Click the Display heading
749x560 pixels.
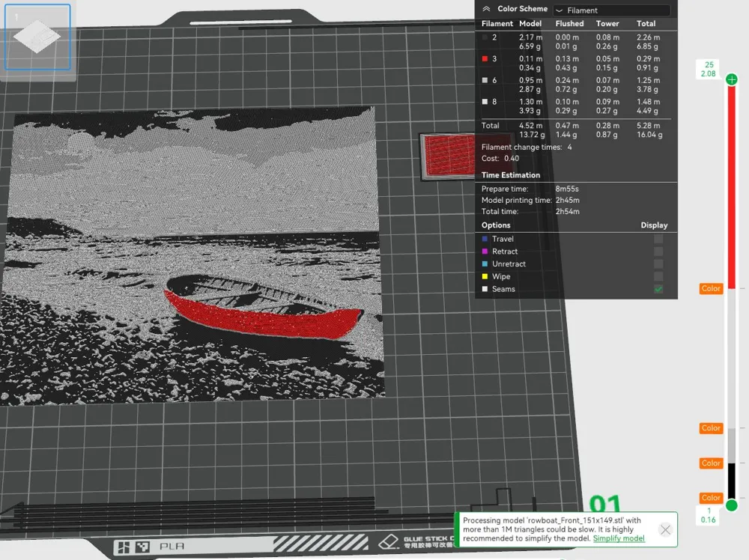654,225
